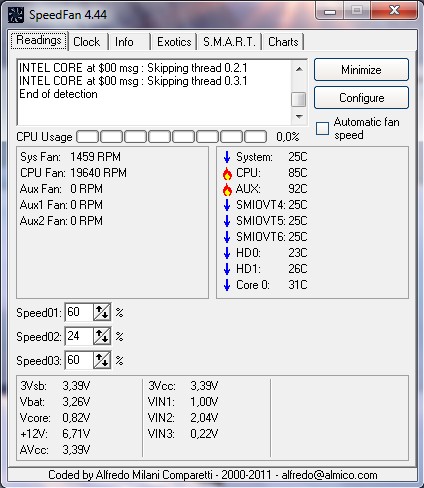Click the down arrow icon beside HD0

[x=227, y=253]
